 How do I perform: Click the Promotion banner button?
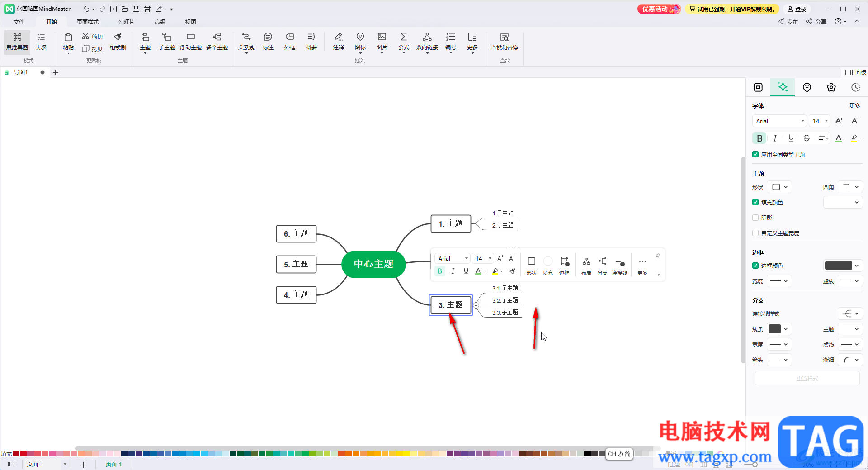pos(659,9)
